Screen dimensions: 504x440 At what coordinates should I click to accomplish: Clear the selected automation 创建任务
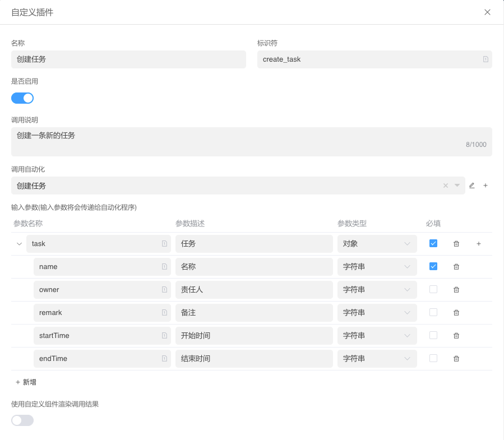click(446, 186)
